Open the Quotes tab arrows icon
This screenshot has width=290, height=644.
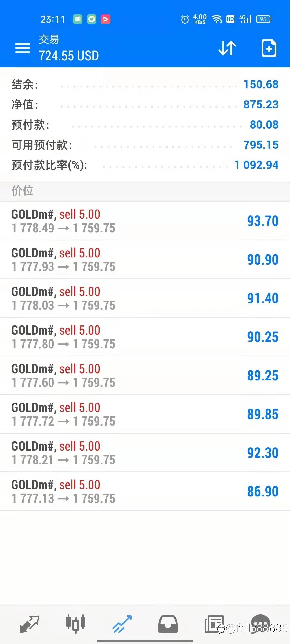coord(30,624)
